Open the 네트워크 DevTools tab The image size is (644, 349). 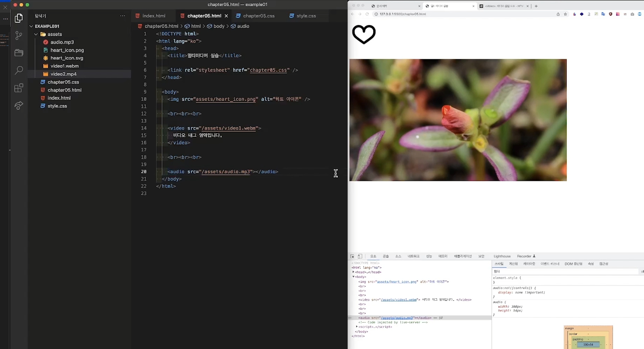(413, 256)
